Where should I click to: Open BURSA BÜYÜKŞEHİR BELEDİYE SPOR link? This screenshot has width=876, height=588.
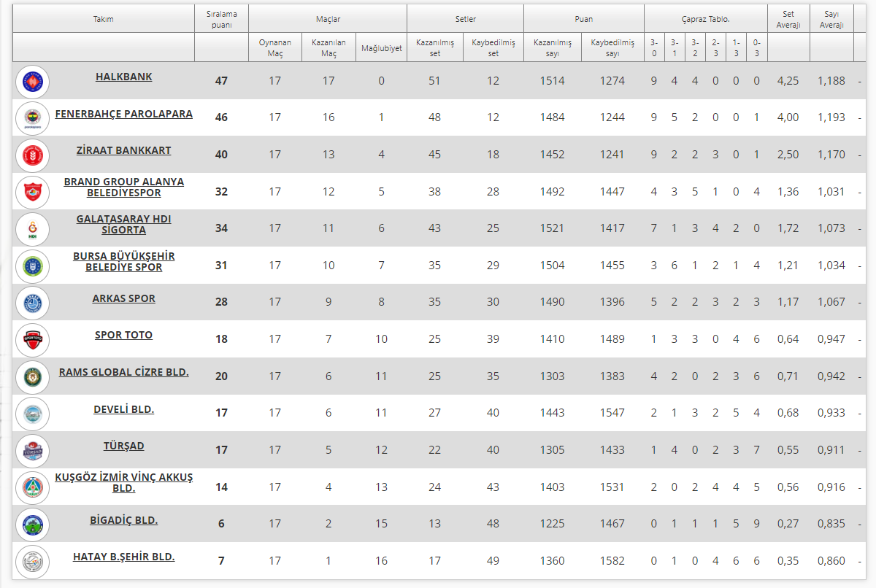coord(124,261)
